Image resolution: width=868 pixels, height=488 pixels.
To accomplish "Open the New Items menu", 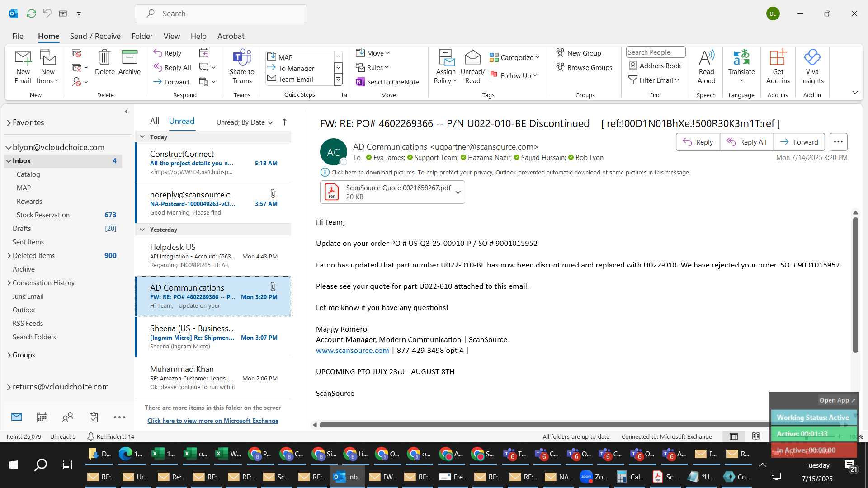I will click(47, 66).
